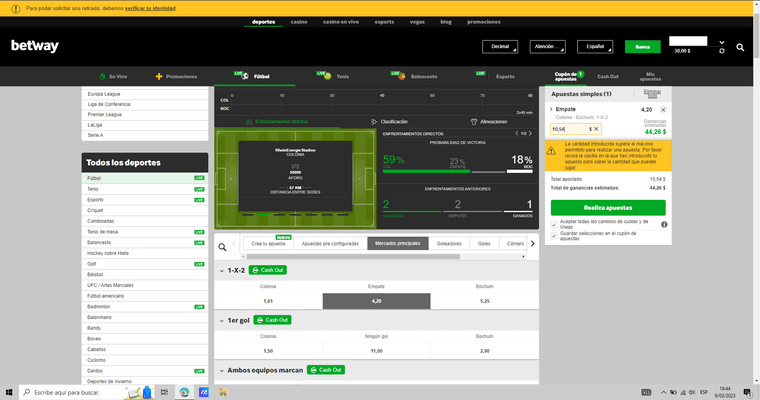Select the Mercados principales tab
The width and height of the screenshot is (760, 400).
397,243
